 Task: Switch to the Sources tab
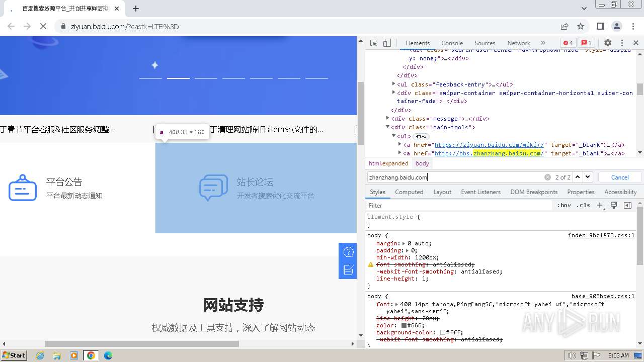pyautogui.click(x=485, y=43)
